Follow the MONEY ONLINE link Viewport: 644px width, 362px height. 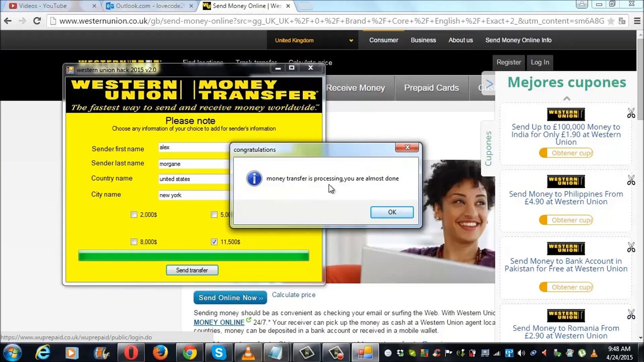pos(219,322)
